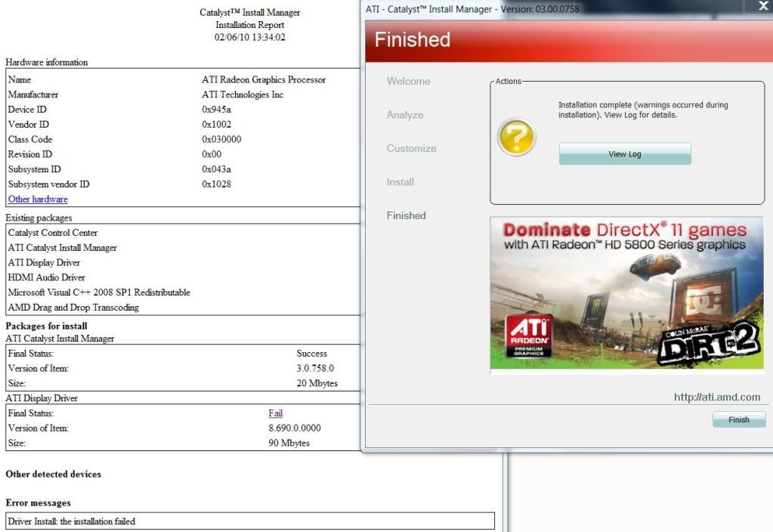Click the Vendor ID value 0x1002
Image resolution: width=773 pixels, height=532 pixels.
coord(216,124)
